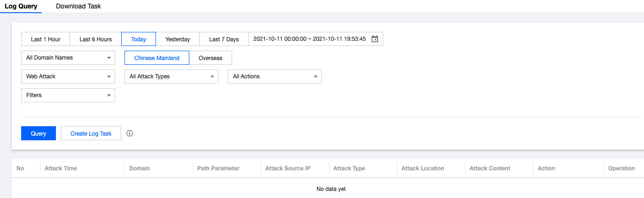The height and width of the screenshot is (198, 644).
Task: Click the date range input field
Action: (x=309, y=39)
